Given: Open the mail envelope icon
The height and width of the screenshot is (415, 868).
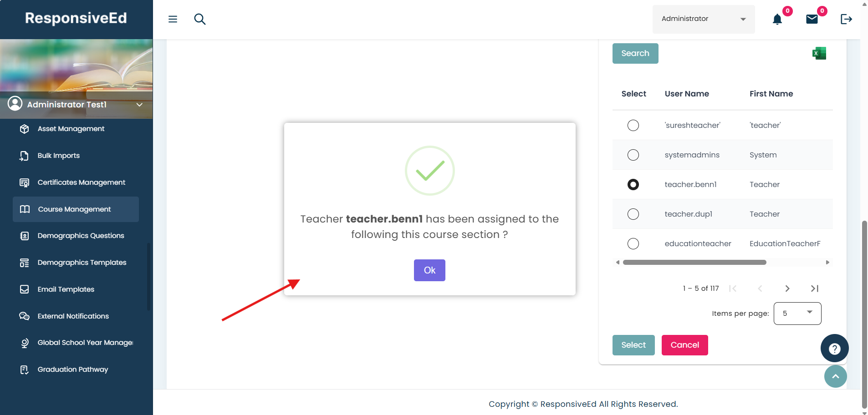Looking at the screenshot, I should [x=812, y=19].
